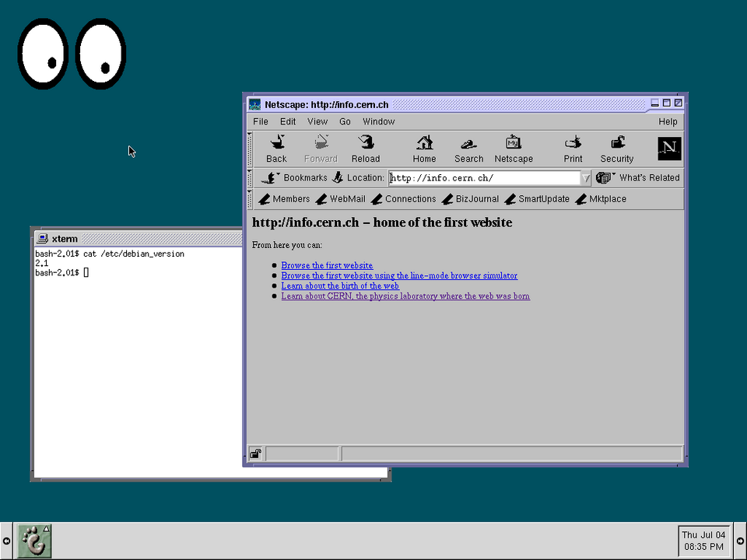Click the Netscape title bar text

pyautogui.click(x=326, y=105)
